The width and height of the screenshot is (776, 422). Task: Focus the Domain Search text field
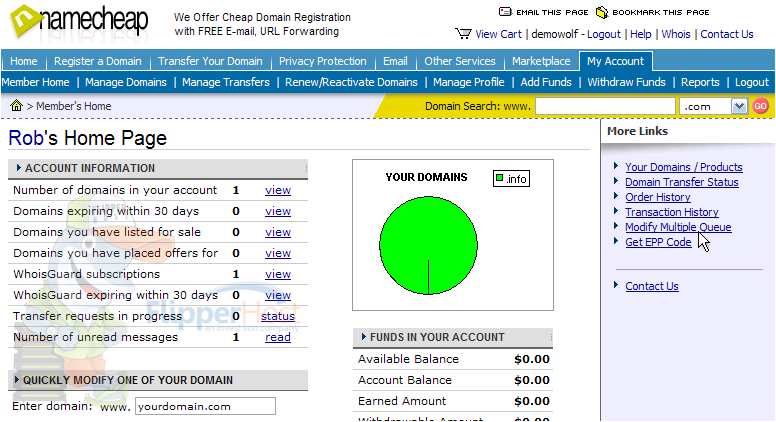tap(605, 106)
